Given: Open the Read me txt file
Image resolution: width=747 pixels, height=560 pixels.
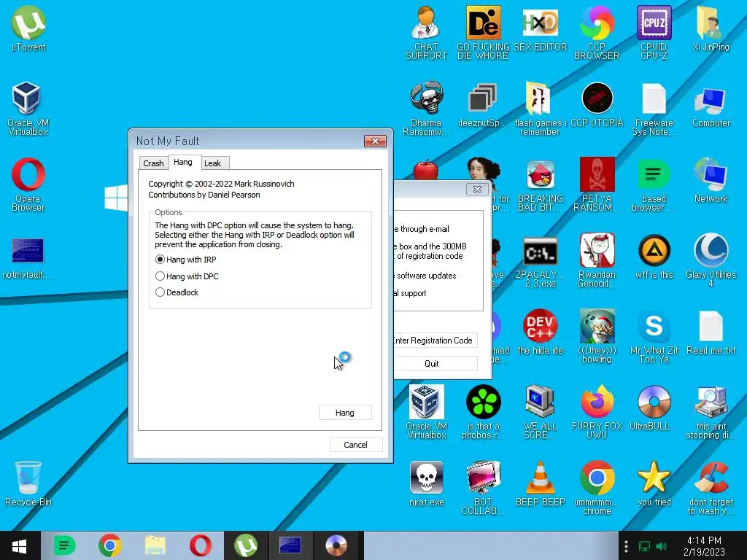Looking at the screenshot, I should (x=711, y=332).
